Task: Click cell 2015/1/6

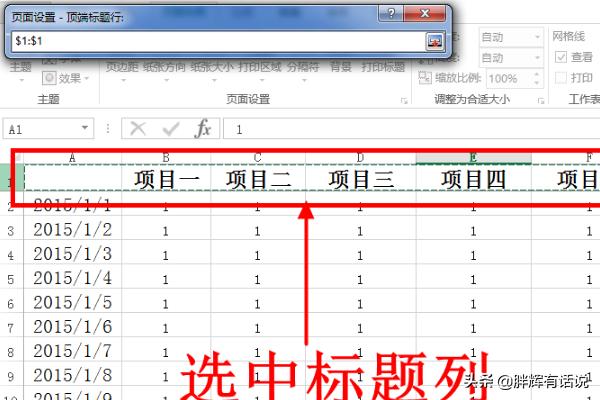Action: (x=73, y=327)
